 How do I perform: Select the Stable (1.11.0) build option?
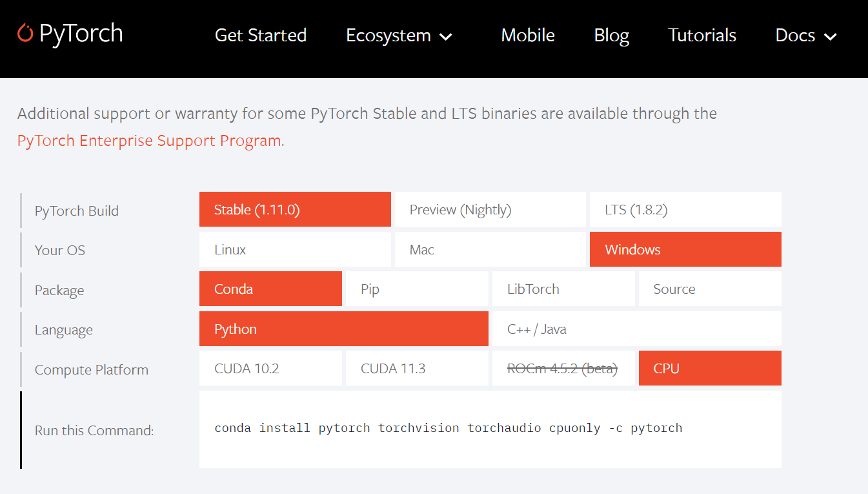click(x=295, y=209)
